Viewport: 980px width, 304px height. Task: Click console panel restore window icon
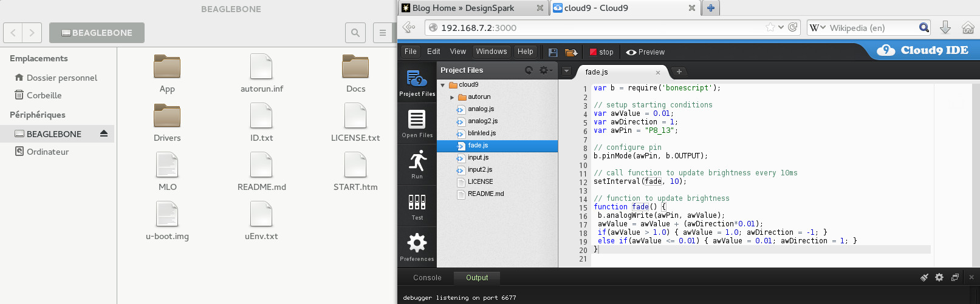tap(955, 277)
